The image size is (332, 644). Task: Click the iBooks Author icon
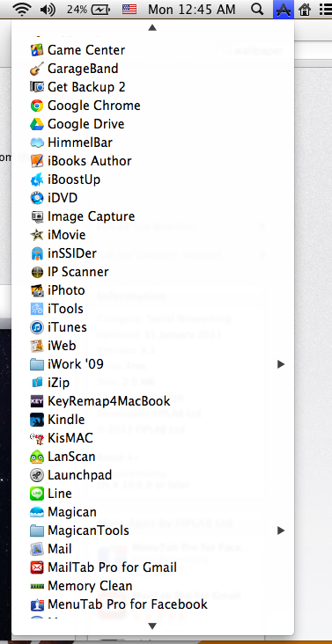click(37, 161)
